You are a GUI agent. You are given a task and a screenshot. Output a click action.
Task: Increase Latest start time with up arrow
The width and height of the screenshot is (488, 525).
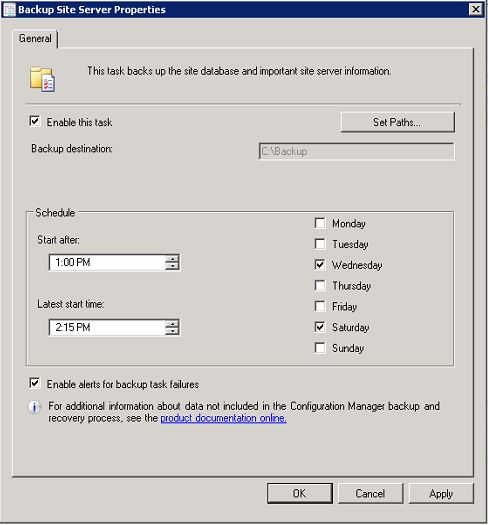click(172, 324)
